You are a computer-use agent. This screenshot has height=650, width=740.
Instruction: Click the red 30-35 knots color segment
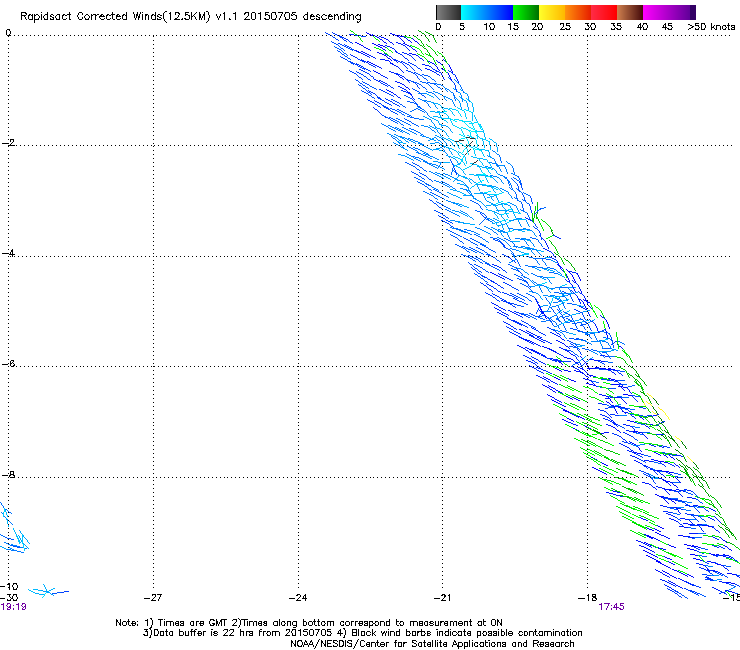(604, 12)
